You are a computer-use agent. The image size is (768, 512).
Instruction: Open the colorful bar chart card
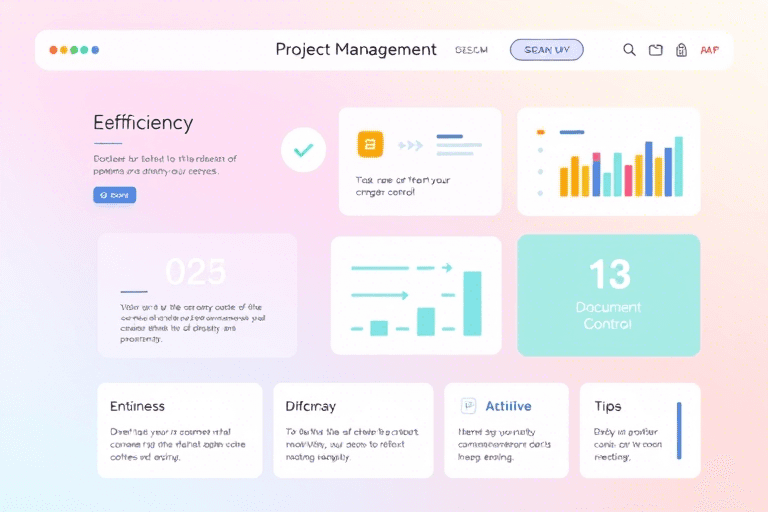click(608, 162)
